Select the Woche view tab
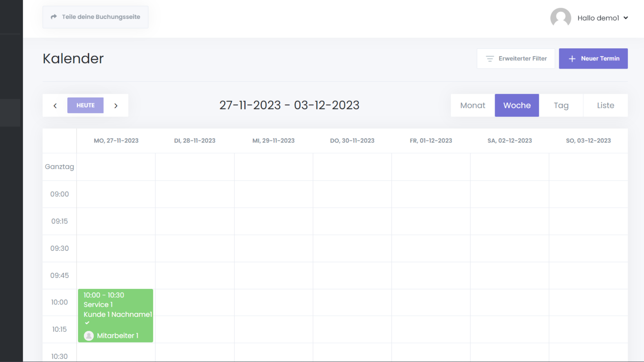The height and width of the screenshot is (362, 644). tap(517, 105)
